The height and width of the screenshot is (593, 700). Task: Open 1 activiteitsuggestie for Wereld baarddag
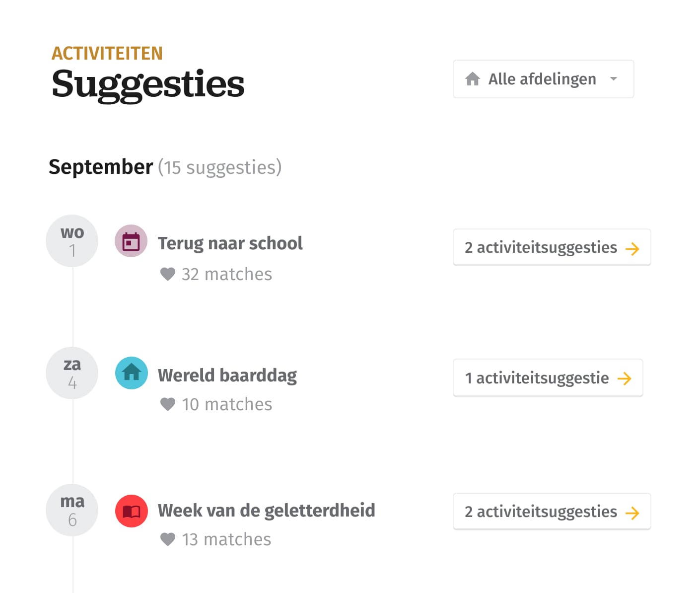pyautogui.click(x=548, y=378)
